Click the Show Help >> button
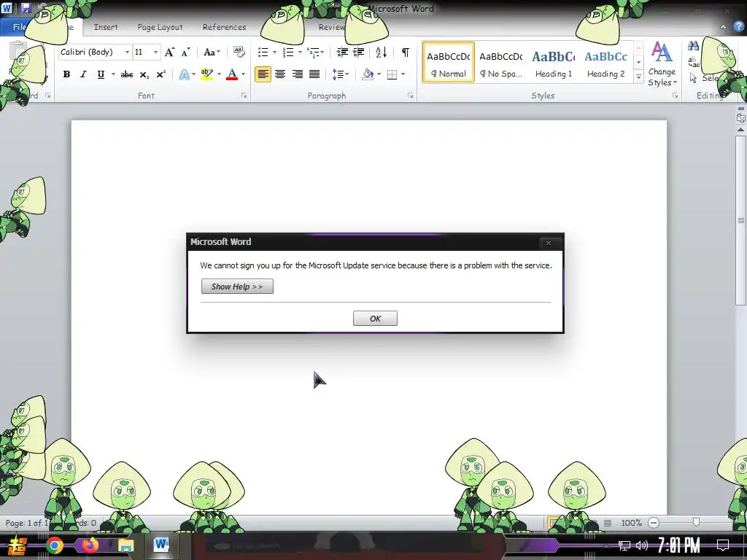The width and height of the screenshot is (747, 560). [x=237, y=286]
